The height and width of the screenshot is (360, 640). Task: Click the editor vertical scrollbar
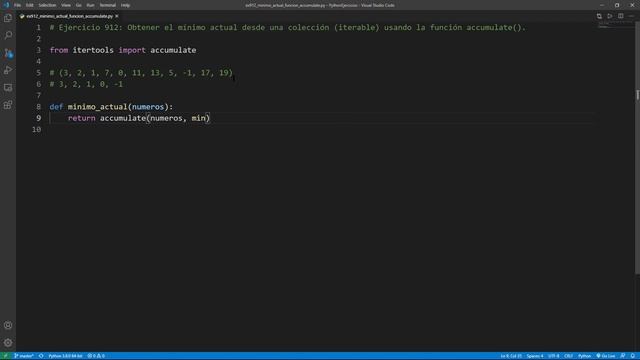pos(637,147)
